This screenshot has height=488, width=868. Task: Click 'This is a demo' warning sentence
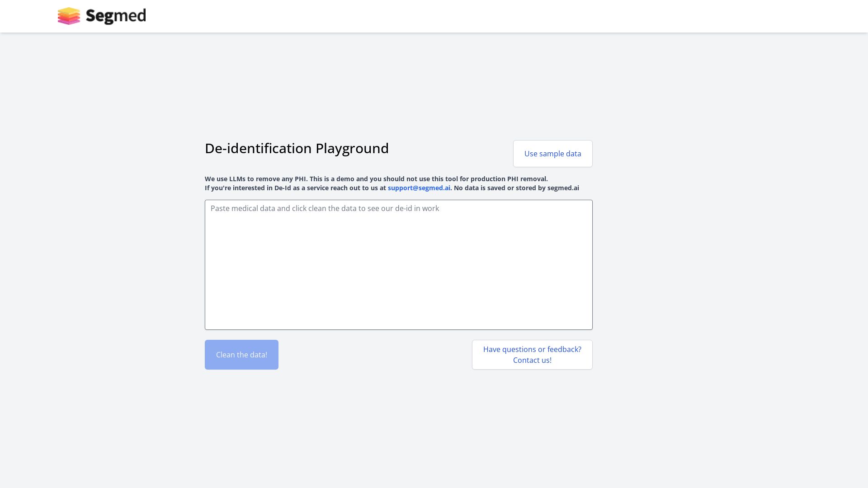[332, 179]
